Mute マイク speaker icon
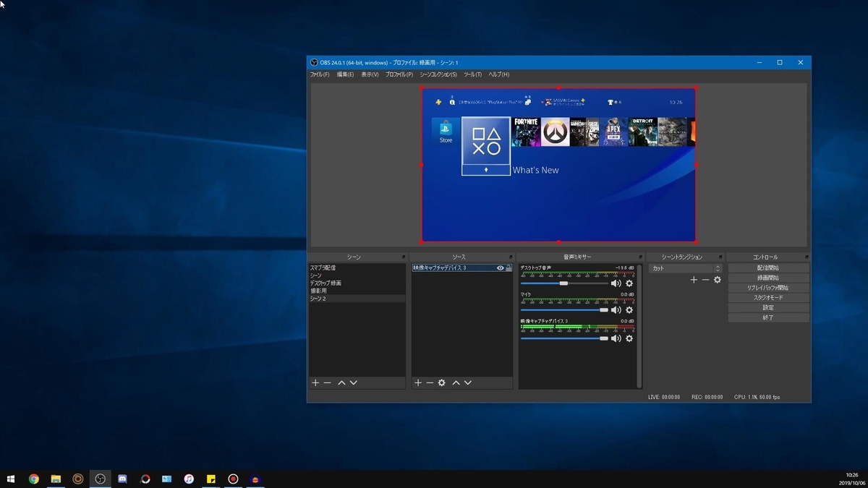The width and height of the screenshot is (868, 488). [616, 310]
